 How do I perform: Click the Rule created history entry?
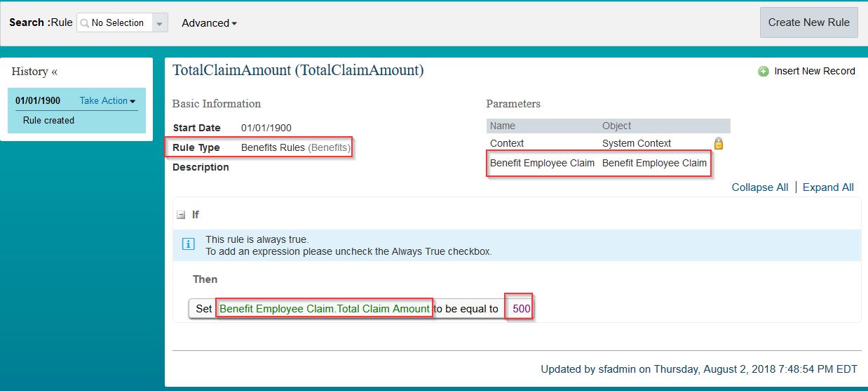click(x=48, y=121)
